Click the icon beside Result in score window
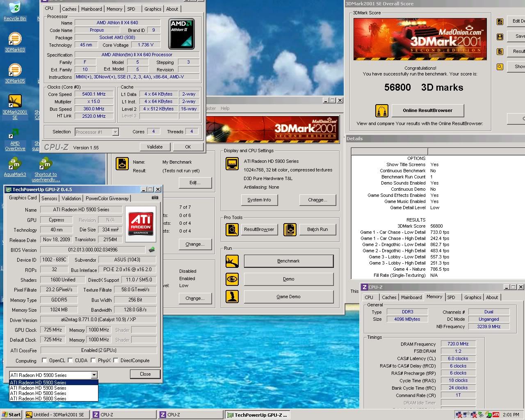This screenshot has width=525, height=420. pyautogui.click(x=500, y=52)
